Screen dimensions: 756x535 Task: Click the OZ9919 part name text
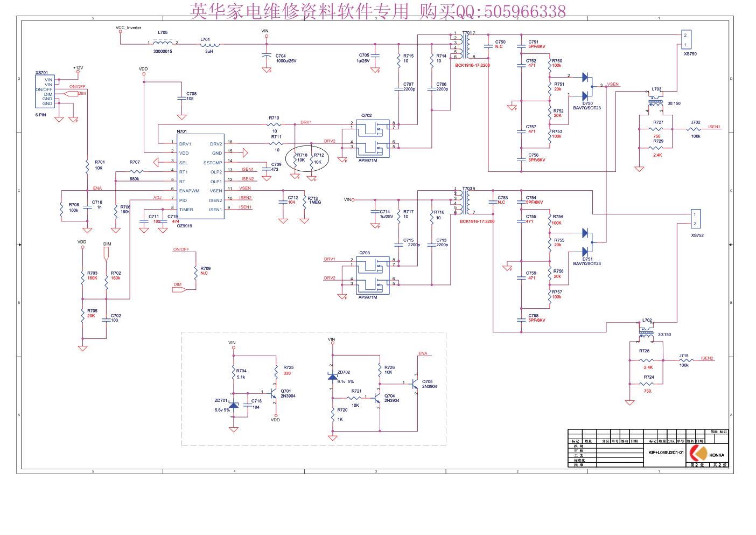pos(184,226)
